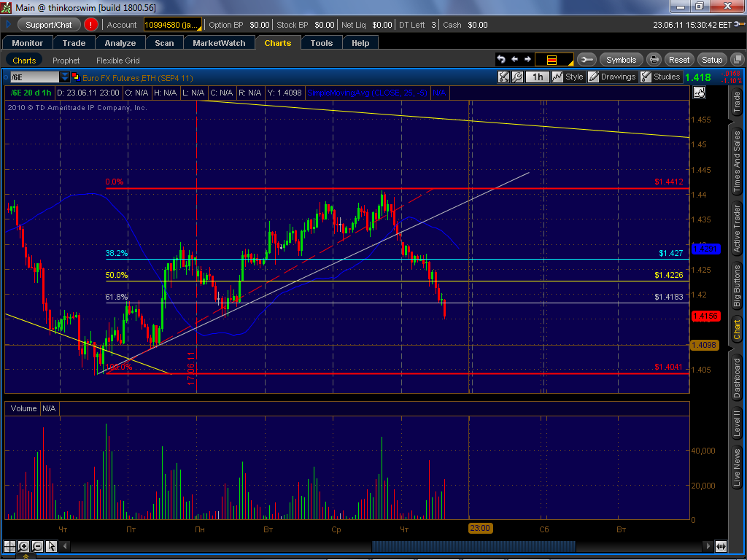Open the wrench settings pill button
747x560 pixels.
click(x=587, y=60)
